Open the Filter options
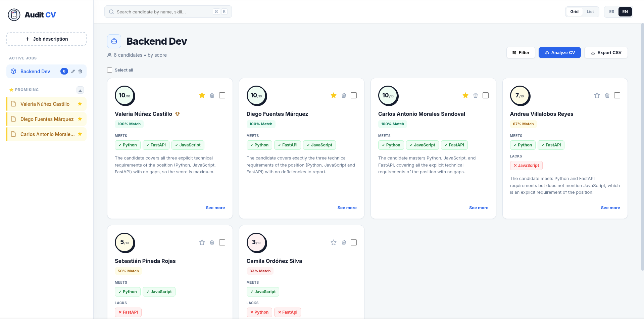This screenshot has height=319, width=644. coord(521,53)
